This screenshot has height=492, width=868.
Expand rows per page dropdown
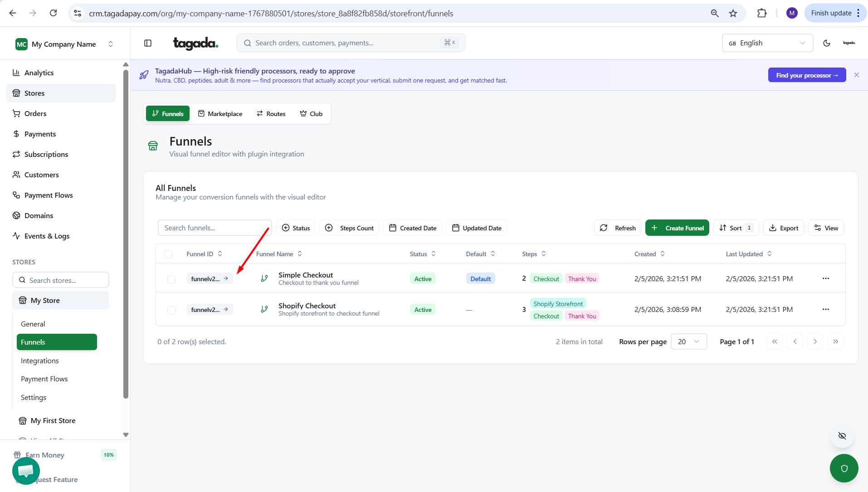[688, 341]
